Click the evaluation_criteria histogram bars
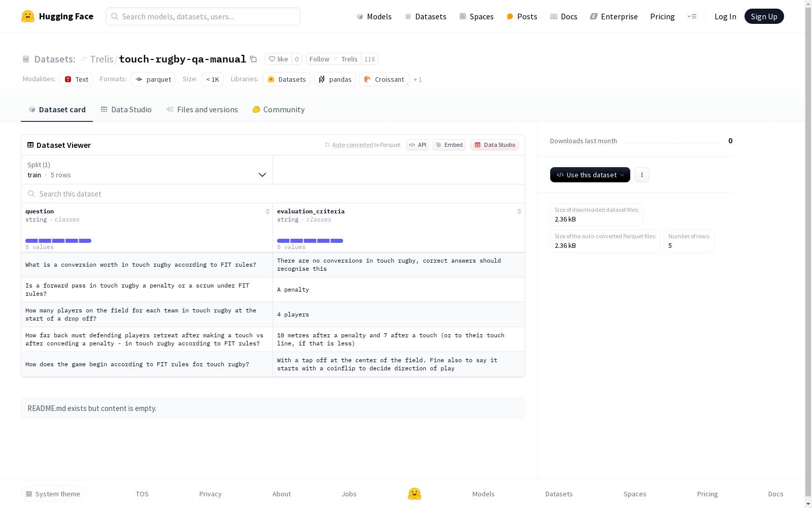812x508 pixels. (x=310, y=241)
